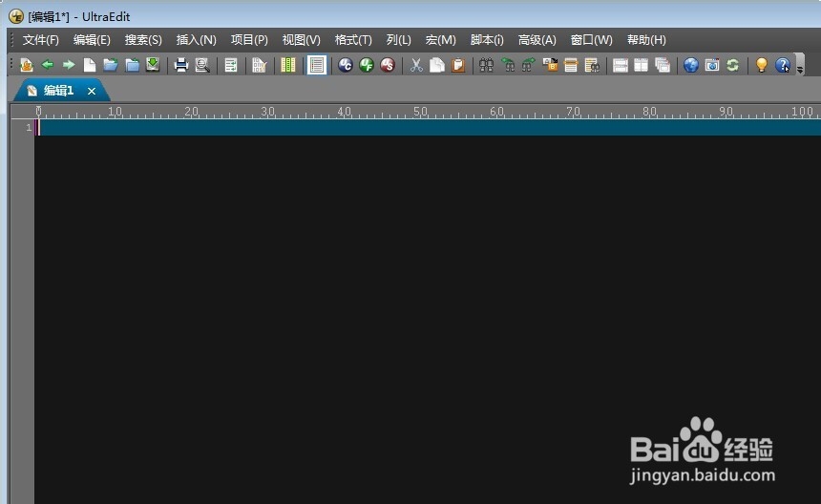Toggle column mode icon
The height and width of the screenshot is (504, 821).
tap(288, 65)
